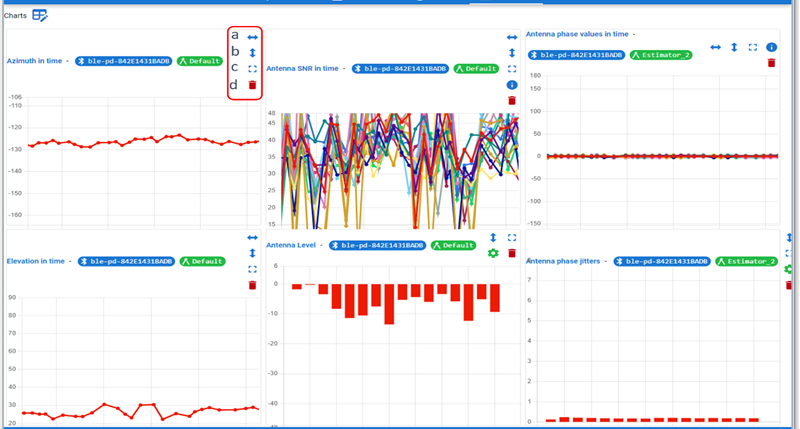Click Antenna phase values in time title
Viewport: 800px width, 429px height.
(x=577, y=34)
